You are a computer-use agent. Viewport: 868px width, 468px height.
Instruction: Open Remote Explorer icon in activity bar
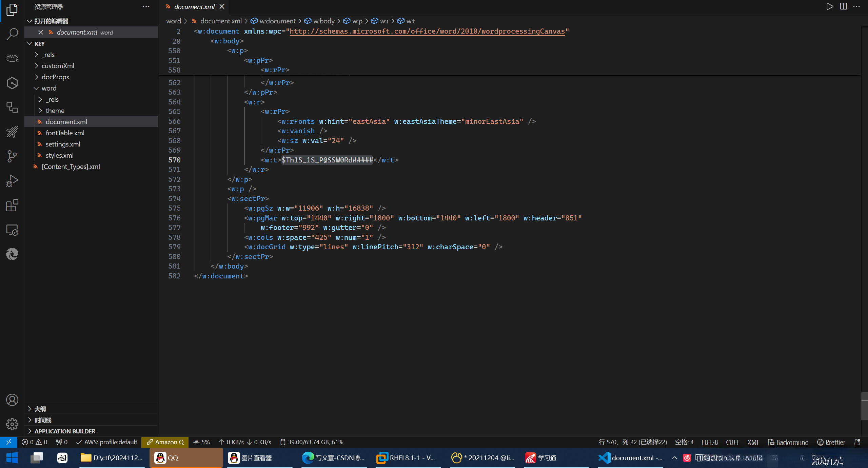[x=12, y=230]
